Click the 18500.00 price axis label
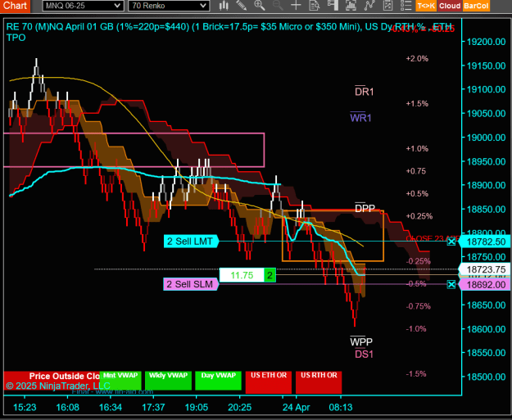The height and width of the screenshot is (420, 512). (487, 377)
